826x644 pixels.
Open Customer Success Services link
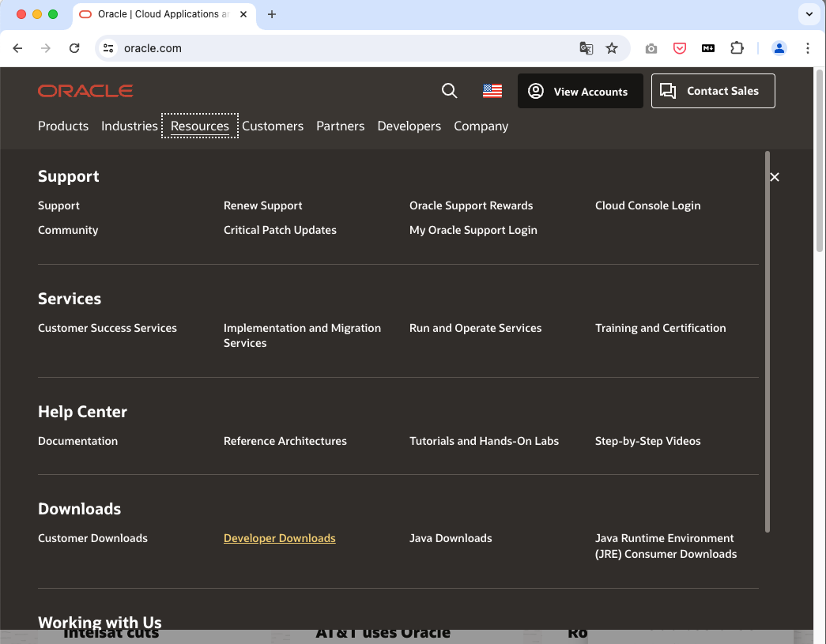pos(107,328)
